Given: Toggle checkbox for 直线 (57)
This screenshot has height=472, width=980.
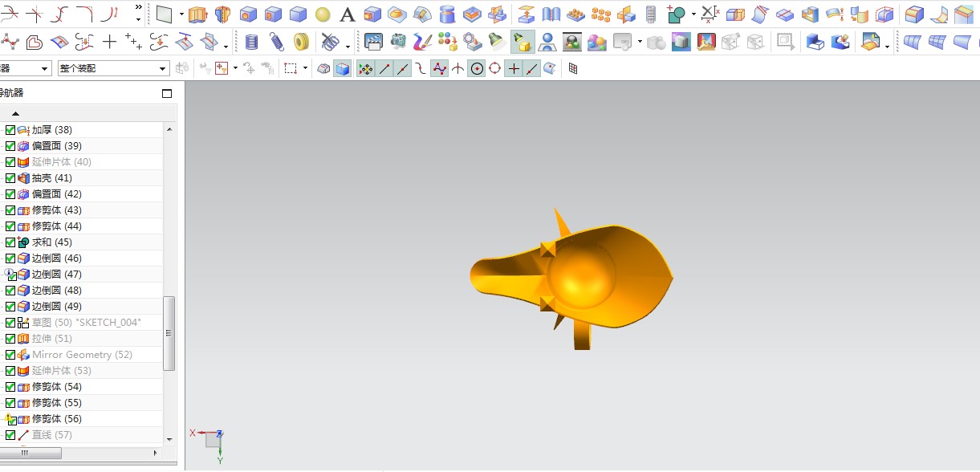Looking at the screenshot, I should pyautogui.click(x=10, y=435).
